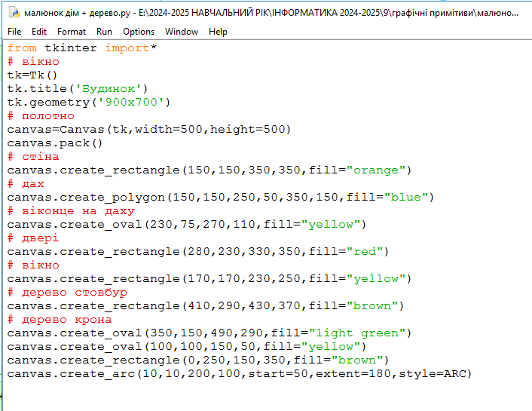Click the create_polygon line with "blue"
Screen dimensions: 532x411
click(x=221, y=198)
